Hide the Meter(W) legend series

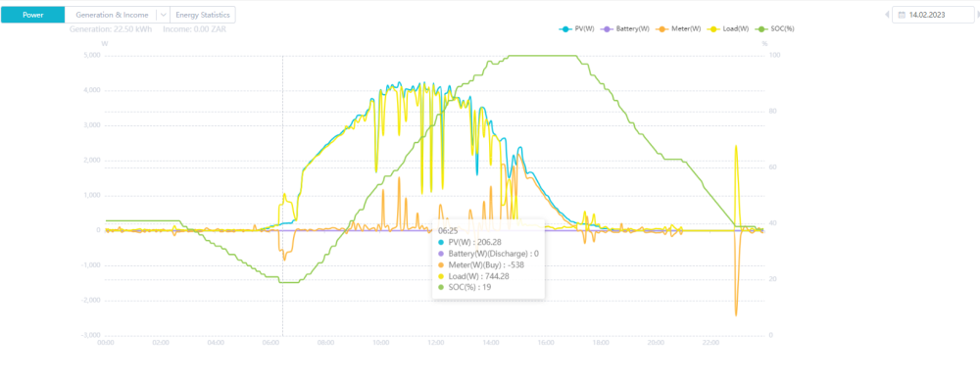[x=678, y=28]
